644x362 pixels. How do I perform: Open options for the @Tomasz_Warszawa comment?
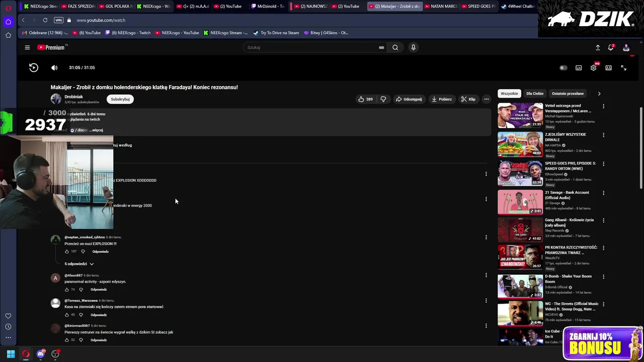tap(486, 301)
